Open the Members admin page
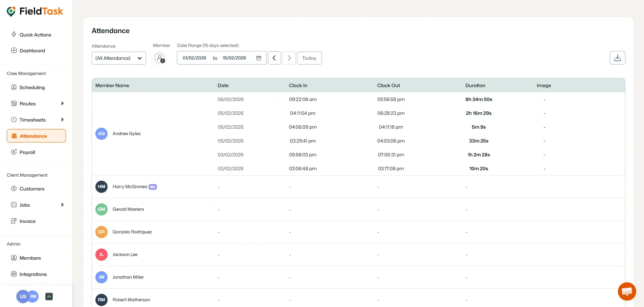The height and width of the screenshot is (307, 644). (30, 258)
